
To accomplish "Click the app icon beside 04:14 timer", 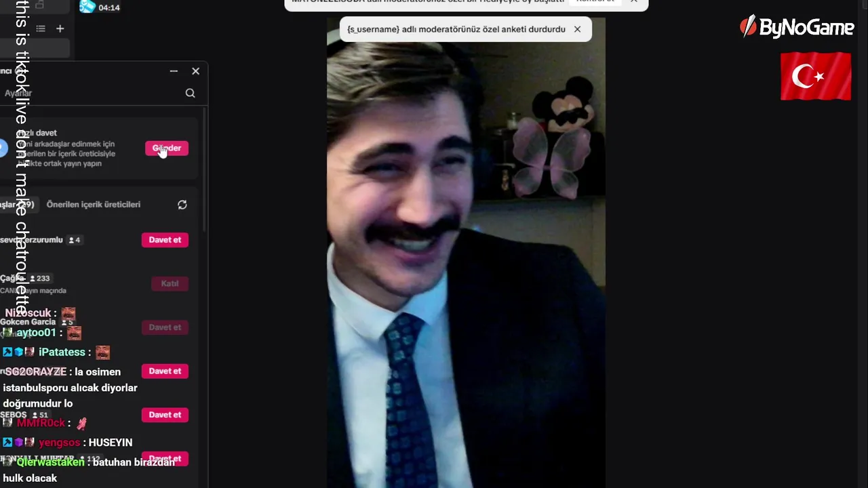I will pyautogui.click(x=87, y=7).
